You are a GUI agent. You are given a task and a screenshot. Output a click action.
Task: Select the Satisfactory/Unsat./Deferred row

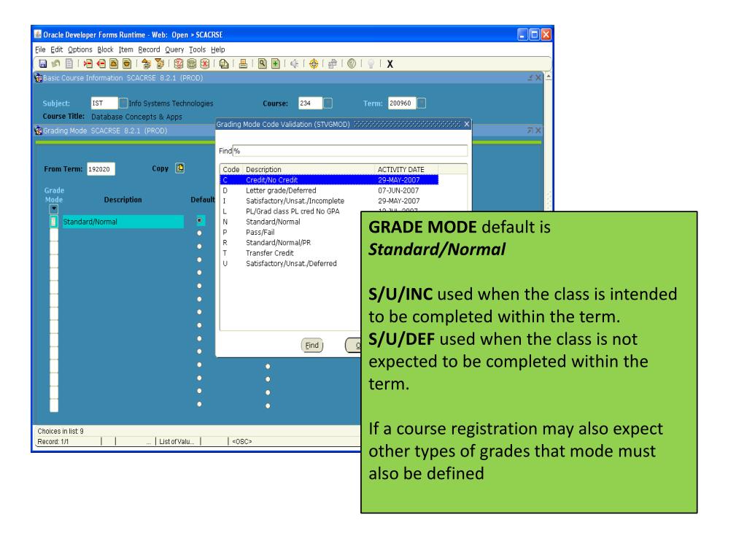coord(290,264)
